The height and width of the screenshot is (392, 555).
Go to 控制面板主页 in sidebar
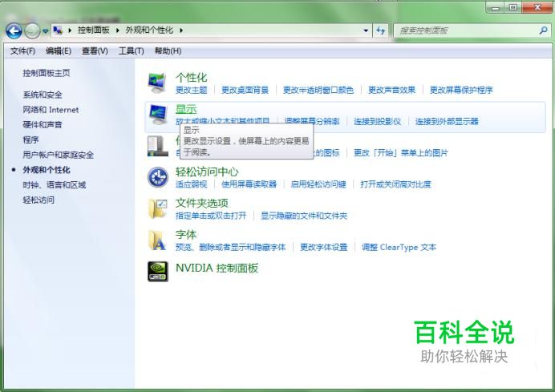pos(47,73)
